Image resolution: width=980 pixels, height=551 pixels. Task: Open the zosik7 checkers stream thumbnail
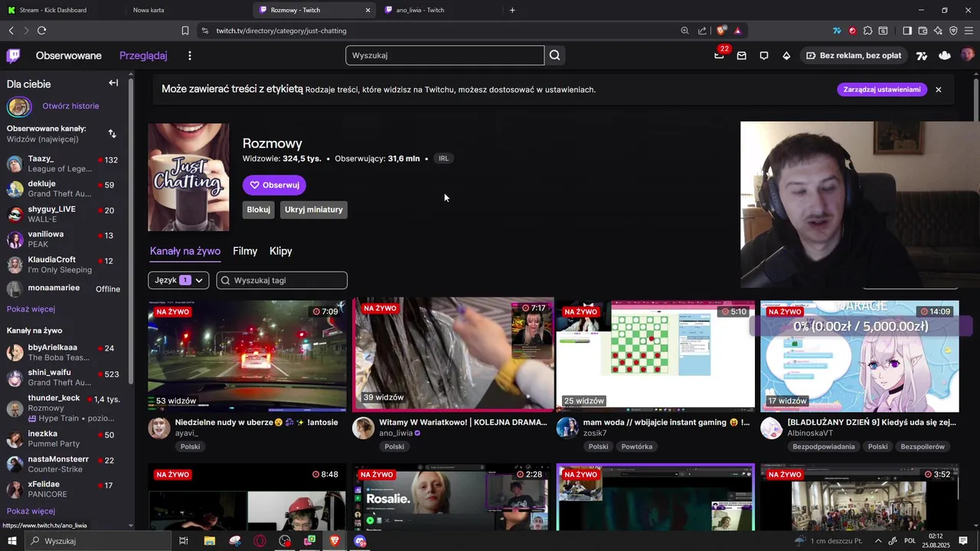tap(655, 356)
